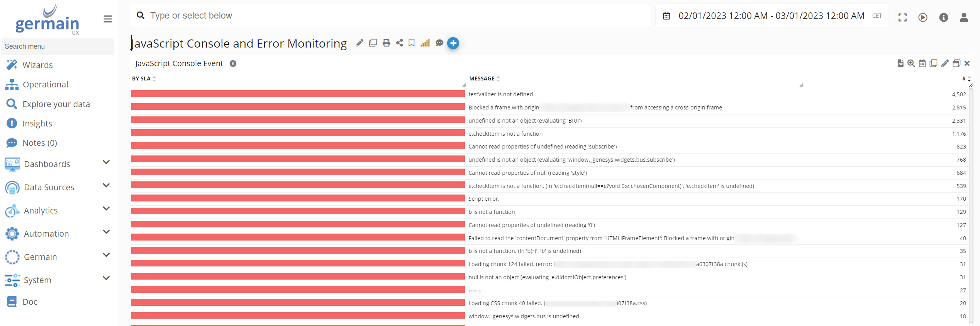980x326 pixels.
Task: Bookmark the JavaScript Console dashboard
Action: pyautogui.click(x=412, y=43)
